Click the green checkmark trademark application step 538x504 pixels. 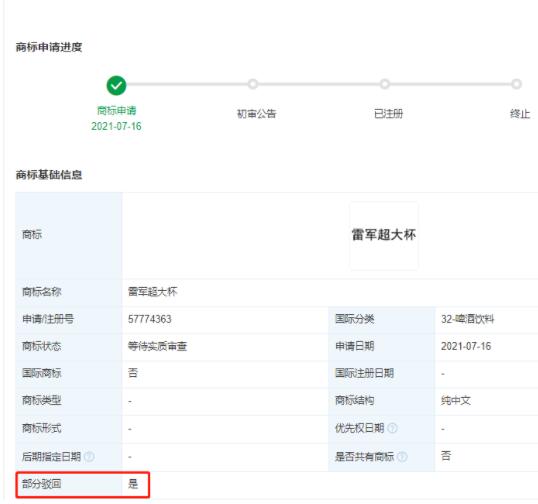click(x=116, y=85)
